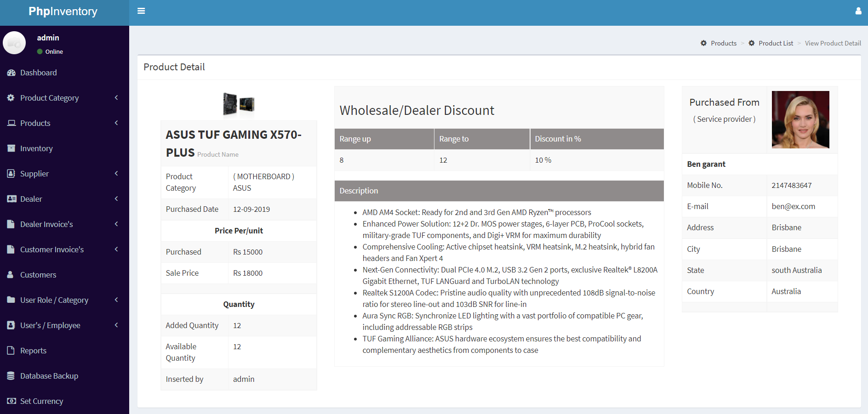
Task: Expand the Products menu chevron
Action: (116, 123)
